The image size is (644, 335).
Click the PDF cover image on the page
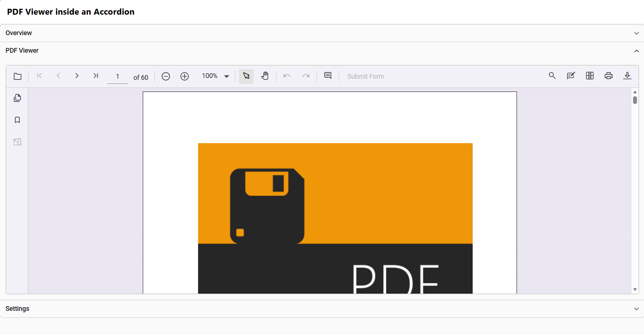(x=335, y=218)
